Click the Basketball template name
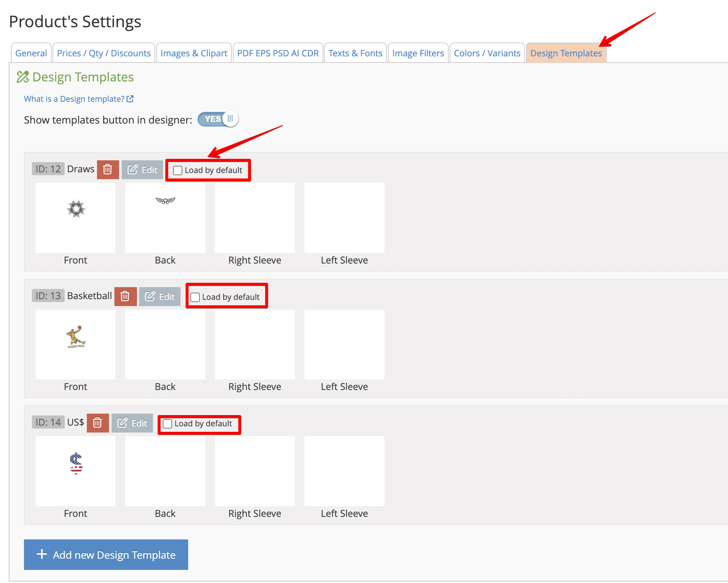Viewport: 728px width, 583px height. click(89, 296)
